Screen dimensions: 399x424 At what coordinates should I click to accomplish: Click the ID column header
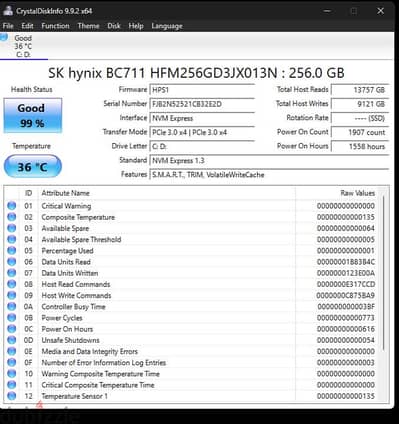pos(29,193)
